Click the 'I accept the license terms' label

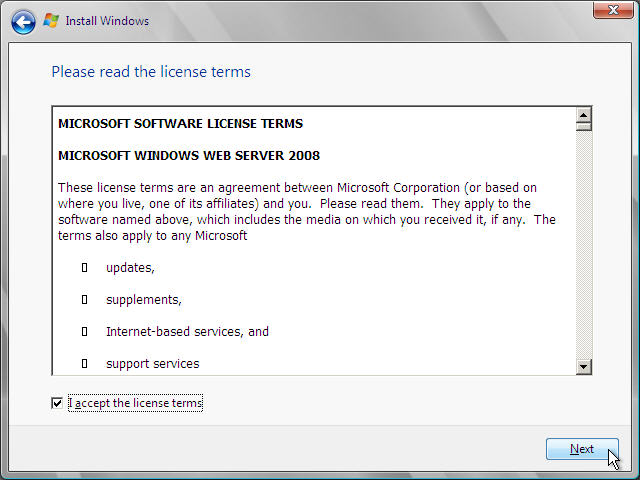tap(135, 403)
